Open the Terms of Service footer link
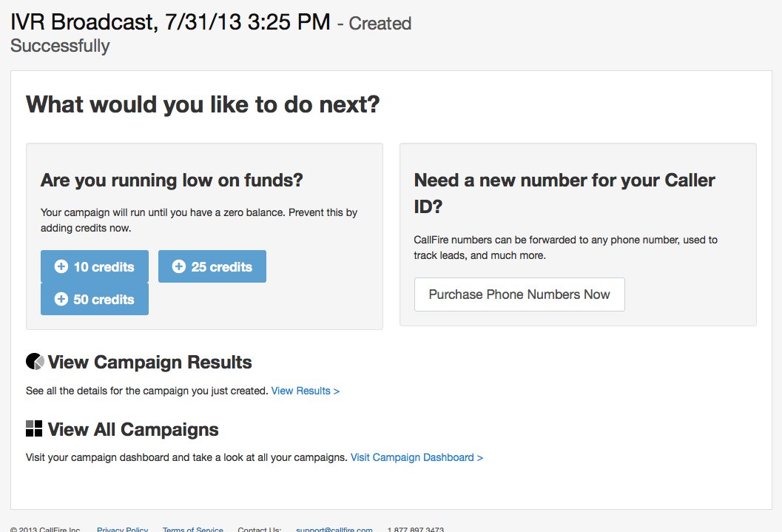 192,530
